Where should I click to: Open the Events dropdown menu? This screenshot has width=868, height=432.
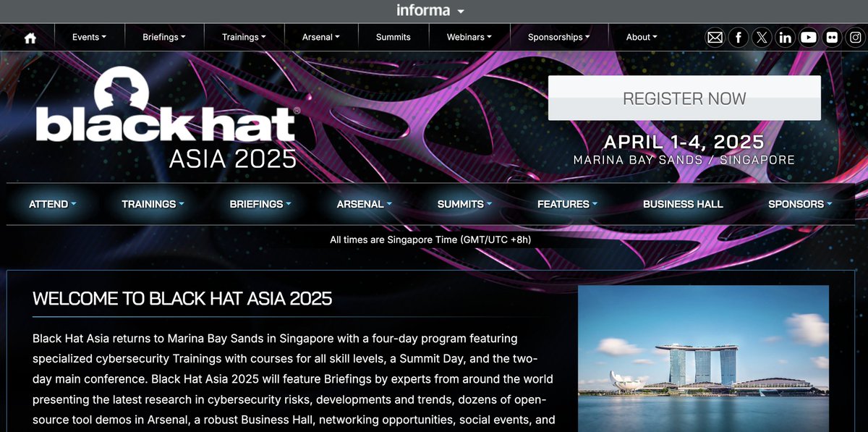pyautogui.click(x=89, y=37)
